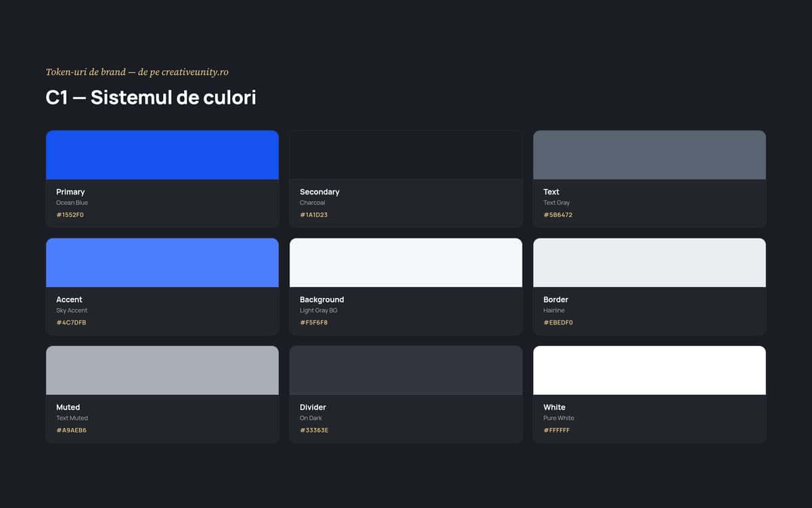The height and width of the screenshot is (508, 812).
Task: Click the #A9AEB6 hex code
Action: click(71, 430)
